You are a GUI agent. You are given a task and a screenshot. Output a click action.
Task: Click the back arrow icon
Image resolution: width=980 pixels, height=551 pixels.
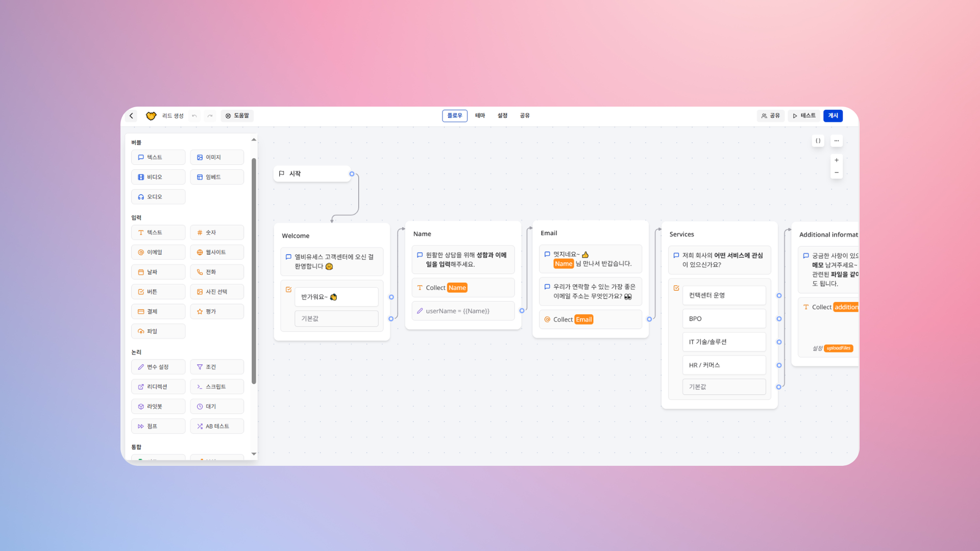click(x=131, y=116)
